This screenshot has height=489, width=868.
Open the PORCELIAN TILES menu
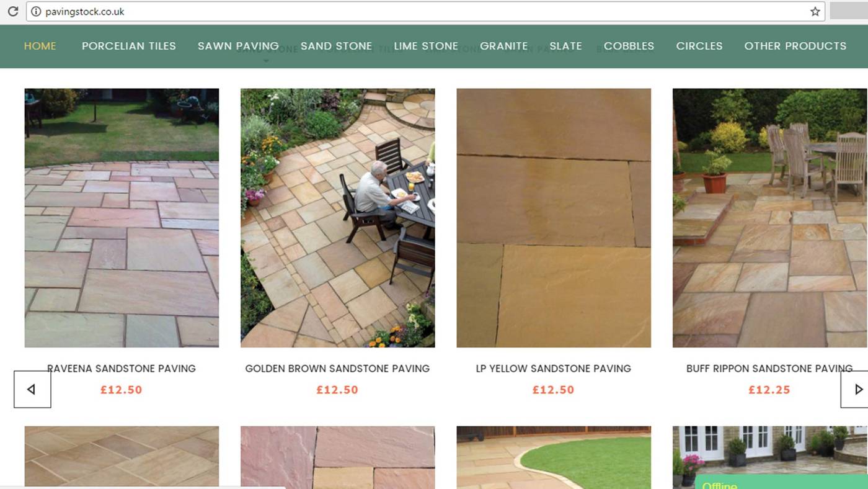click(x=129, y=46)
